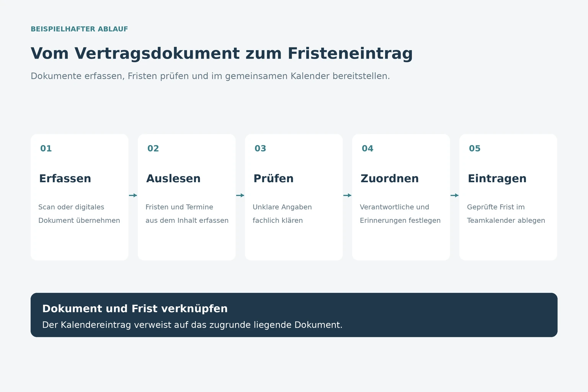The height and width of the screenshot is (392, 588).
Task: Select the "Prüfen" step title
Action: [273, 178]
